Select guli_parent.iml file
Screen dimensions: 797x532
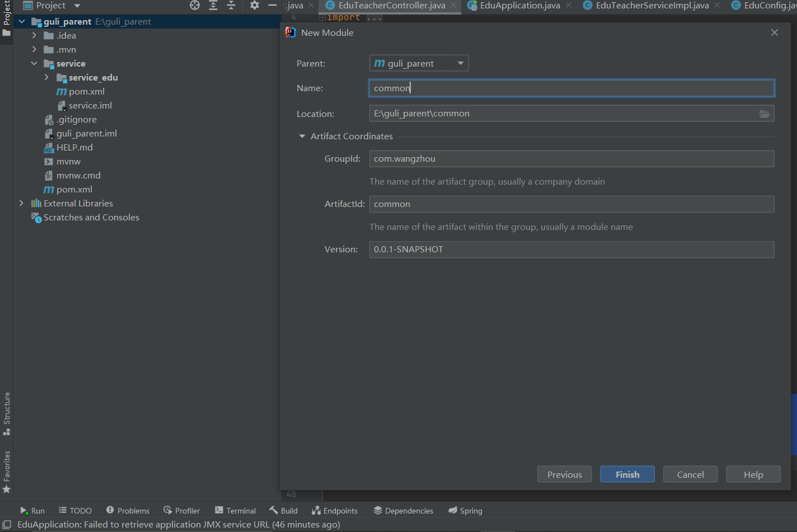pos(81,133)
